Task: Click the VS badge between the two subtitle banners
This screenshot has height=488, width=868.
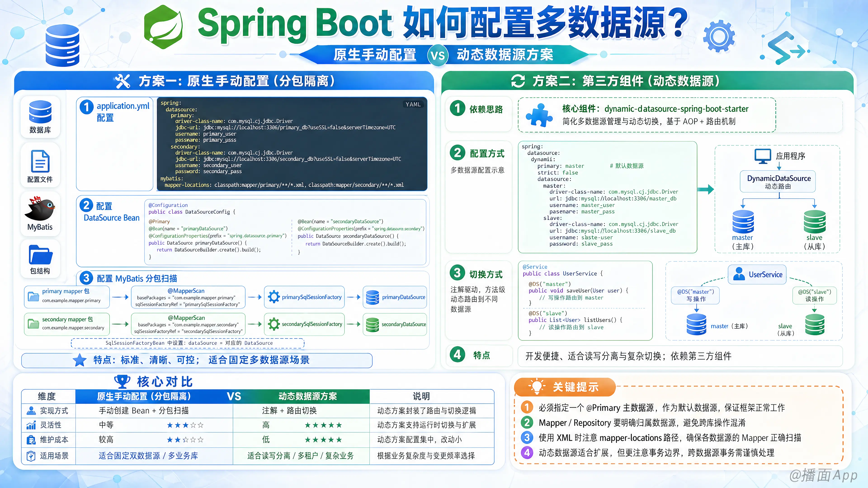Action: 438,55
